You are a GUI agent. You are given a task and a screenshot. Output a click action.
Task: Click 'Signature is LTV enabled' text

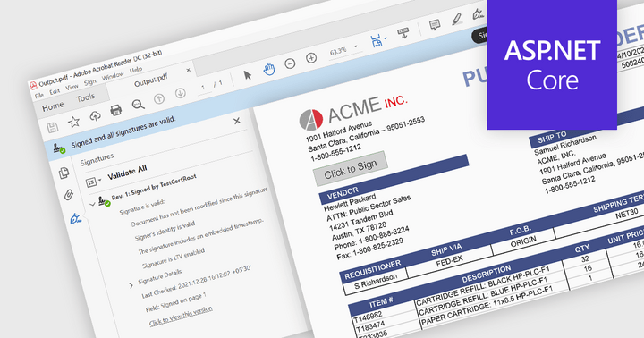[173, 258]
